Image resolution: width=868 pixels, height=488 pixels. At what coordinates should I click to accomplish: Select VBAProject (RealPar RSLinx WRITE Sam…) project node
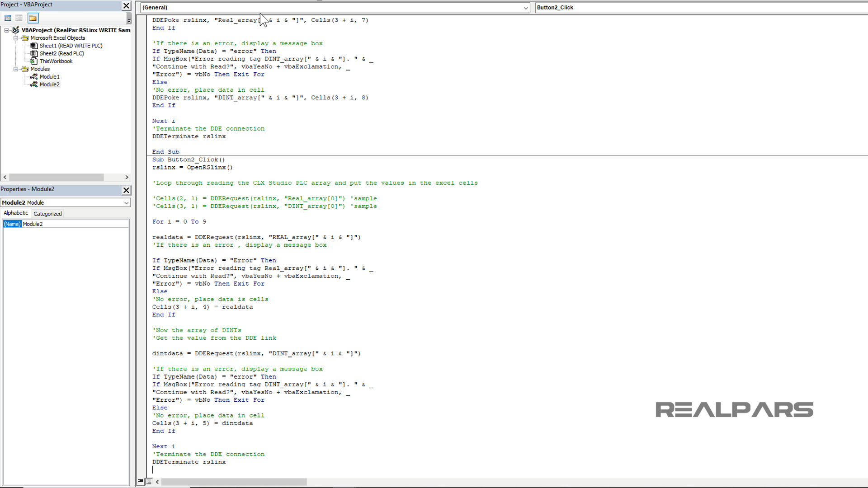(76, 30)
